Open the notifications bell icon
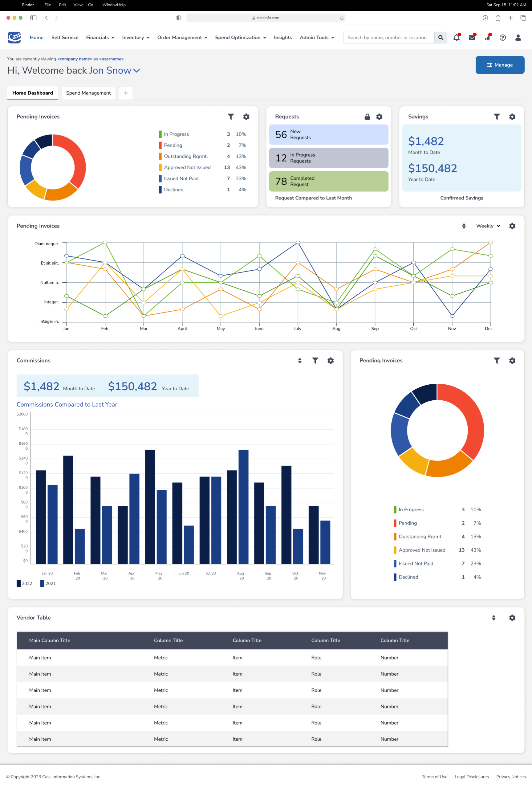Image resolution: width=532 pixels, height=789 pixels. point(456,38)
